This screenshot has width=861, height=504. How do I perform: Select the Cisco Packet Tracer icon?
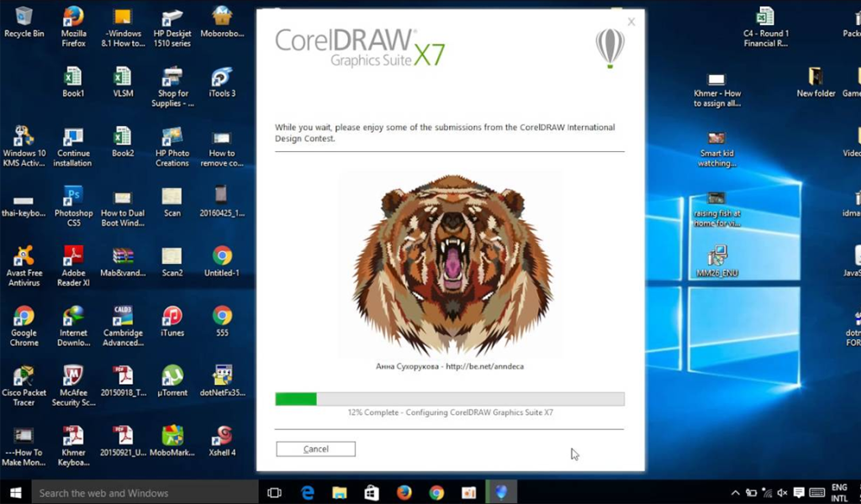[x=24, y=386]
